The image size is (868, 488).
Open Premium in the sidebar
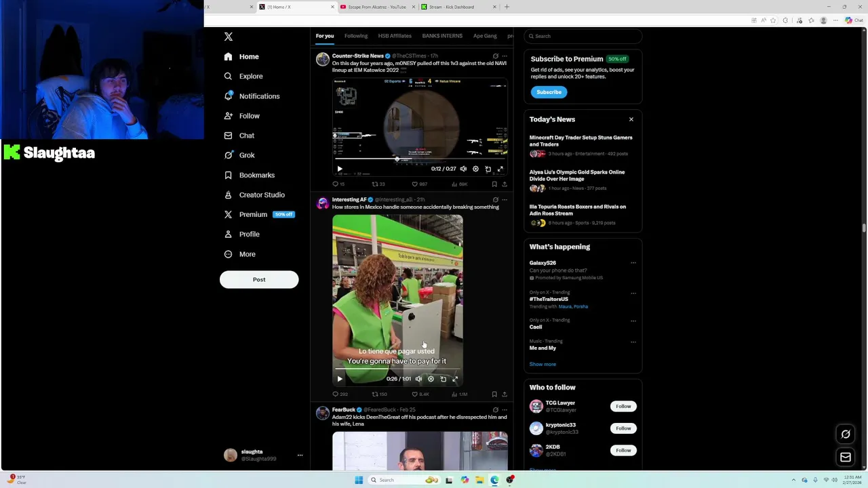(x=258, y=214)
